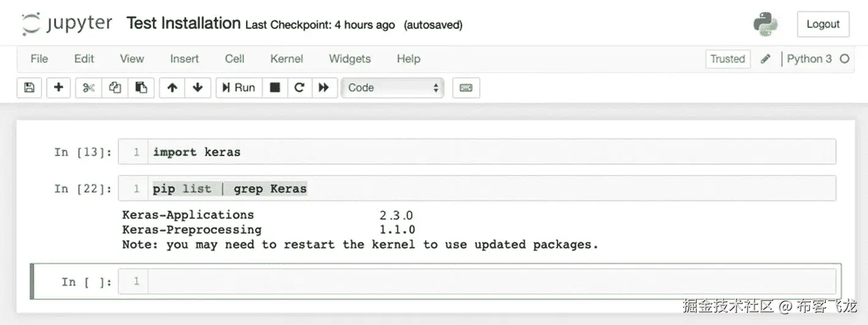Open the File menu
Viewport: 868px width, 325px height.
[39, 59]
